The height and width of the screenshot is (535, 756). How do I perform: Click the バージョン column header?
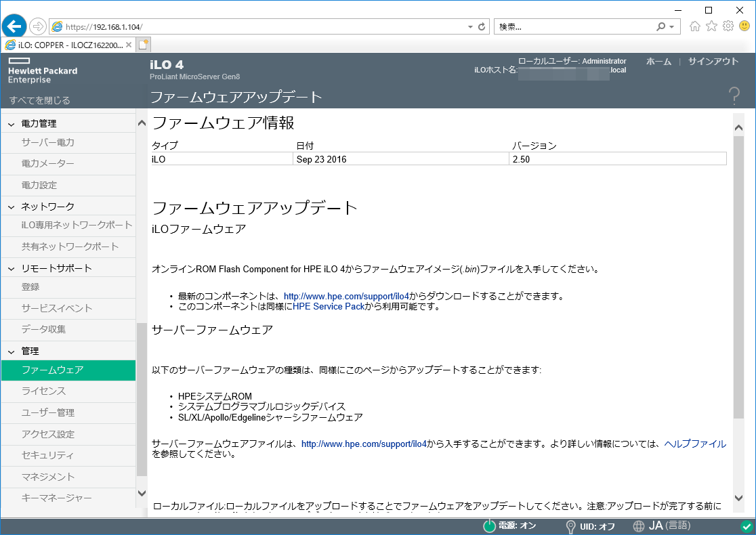tap(534, 146)
